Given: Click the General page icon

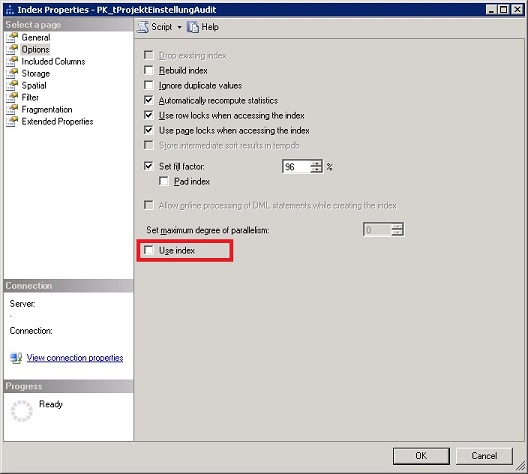Looking at the screenshot, I should [12, 37].
